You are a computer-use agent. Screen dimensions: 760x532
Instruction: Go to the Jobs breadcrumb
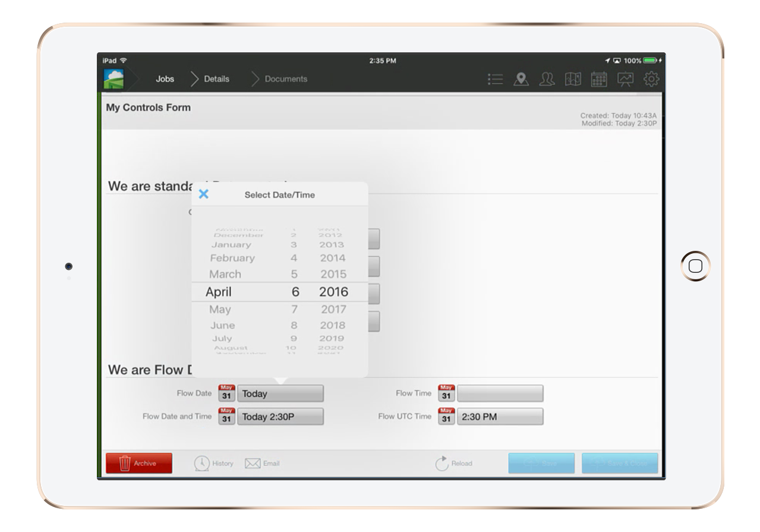tap(165, 79)
